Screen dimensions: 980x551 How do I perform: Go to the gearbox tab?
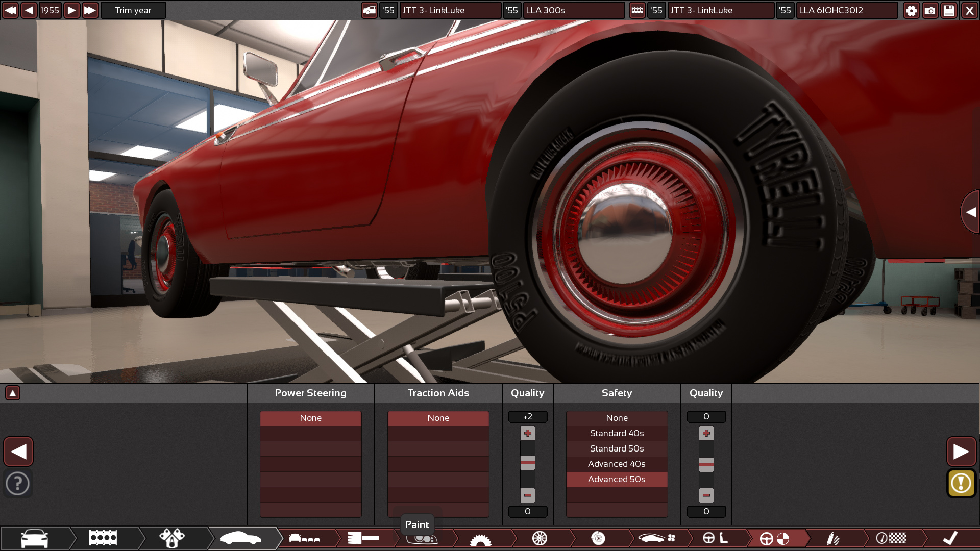tap(480, 538)
